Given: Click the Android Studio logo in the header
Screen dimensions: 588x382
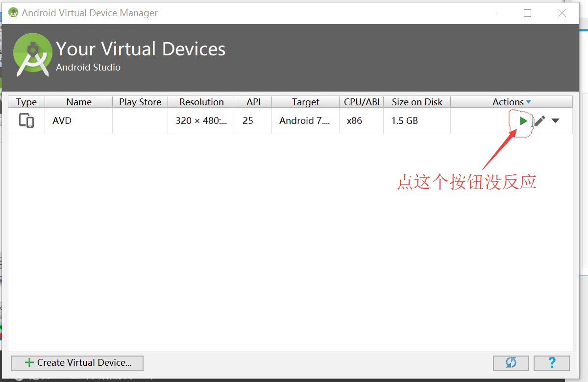Looking at the screenshot, I should [33, 55].
